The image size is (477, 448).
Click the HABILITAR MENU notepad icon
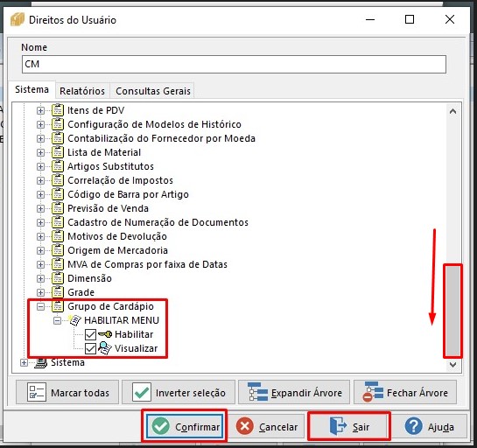[74, 320]
